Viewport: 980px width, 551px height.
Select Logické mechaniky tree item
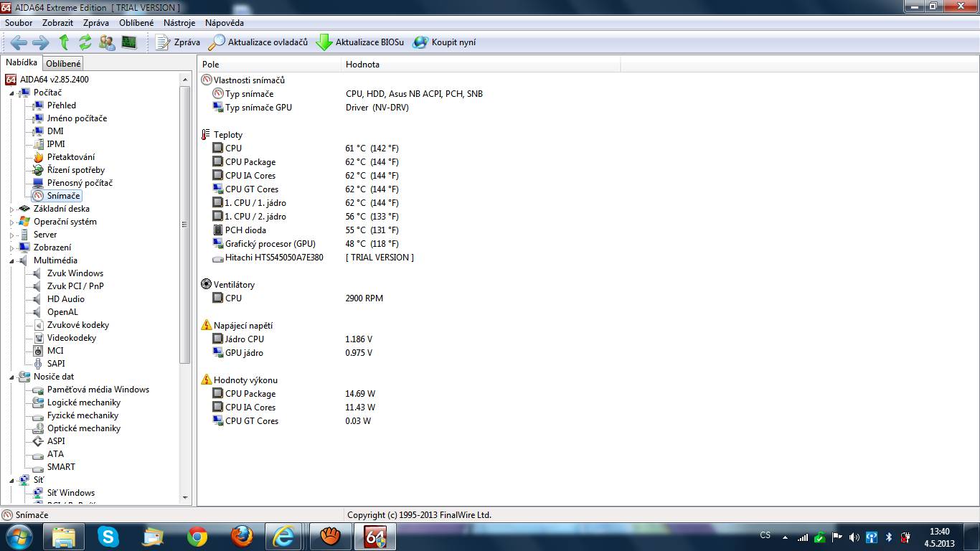pyautogui.click(x=84, y=402)
